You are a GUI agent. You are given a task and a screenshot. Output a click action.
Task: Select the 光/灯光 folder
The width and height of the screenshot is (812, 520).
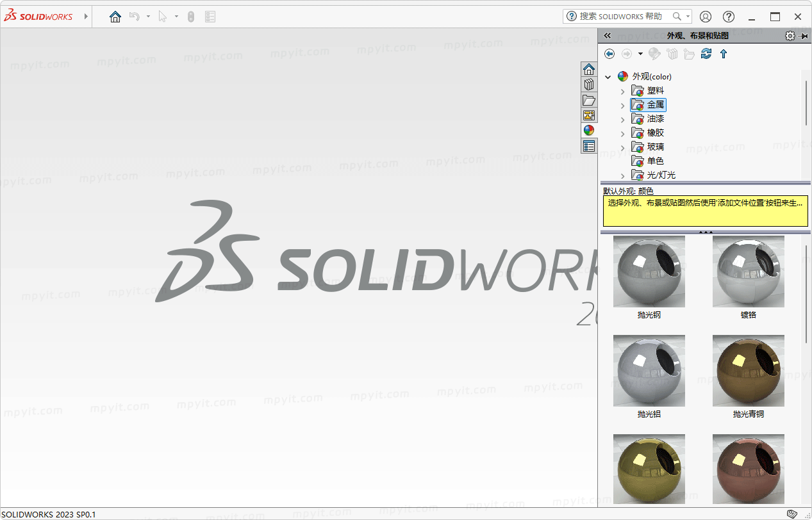point(653,175)
